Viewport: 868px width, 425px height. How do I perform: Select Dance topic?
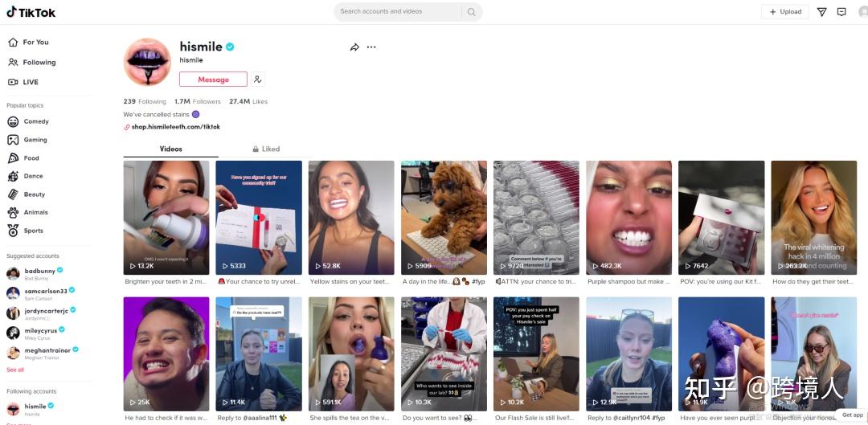point(26,176)
